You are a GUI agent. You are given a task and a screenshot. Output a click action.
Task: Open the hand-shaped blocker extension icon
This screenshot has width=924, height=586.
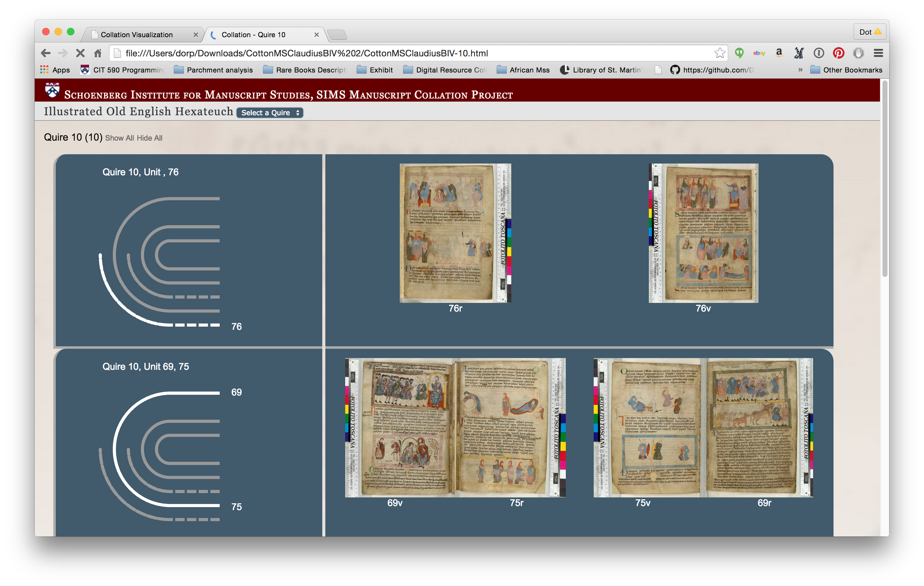coord(858,53)
